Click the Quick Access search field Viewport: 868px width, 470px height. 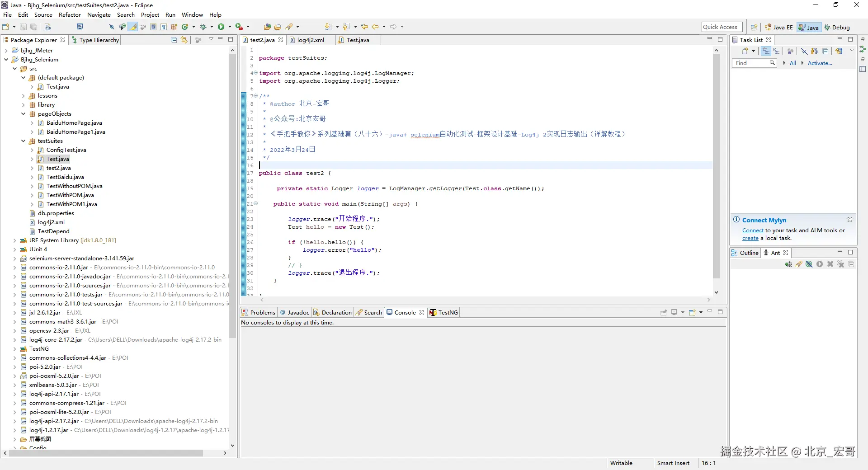pos(722,27)
